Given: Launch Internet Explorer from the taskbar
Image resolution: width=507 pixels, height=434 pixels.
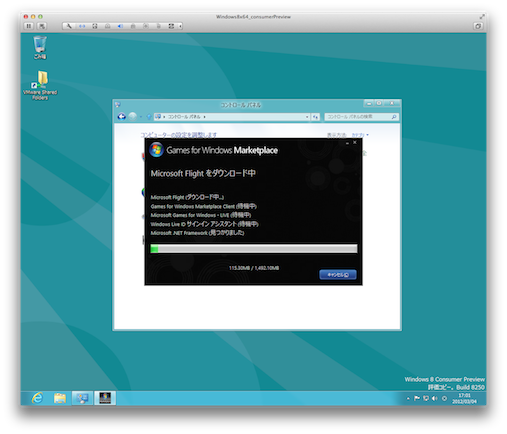Looking at the screenshot, I should click(x=37, y=398).
